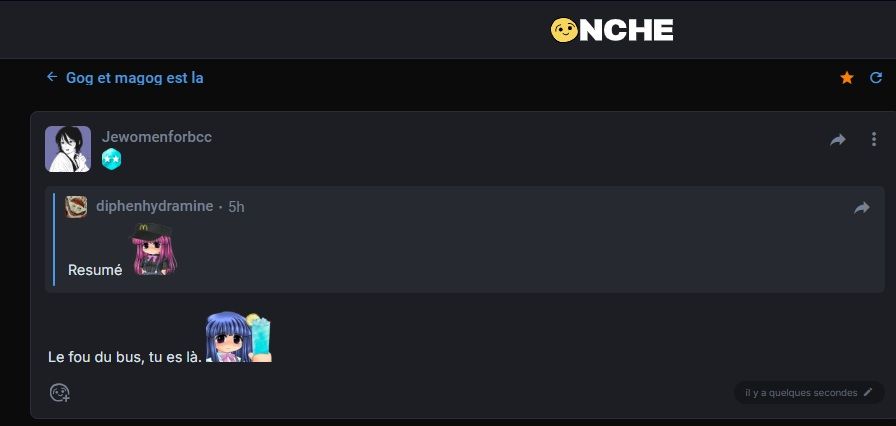Refresh the topic with the reload icon
The image size is (896, 426).
[x=876, y=78]
